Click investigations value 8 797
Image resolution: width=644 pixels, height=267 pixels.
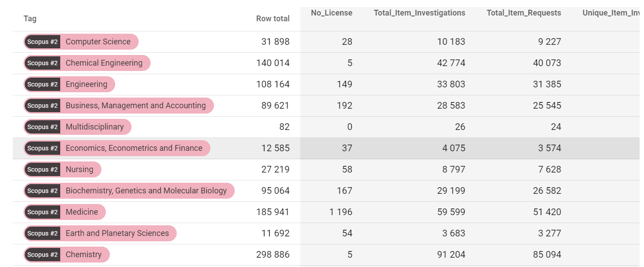[454, 169]
